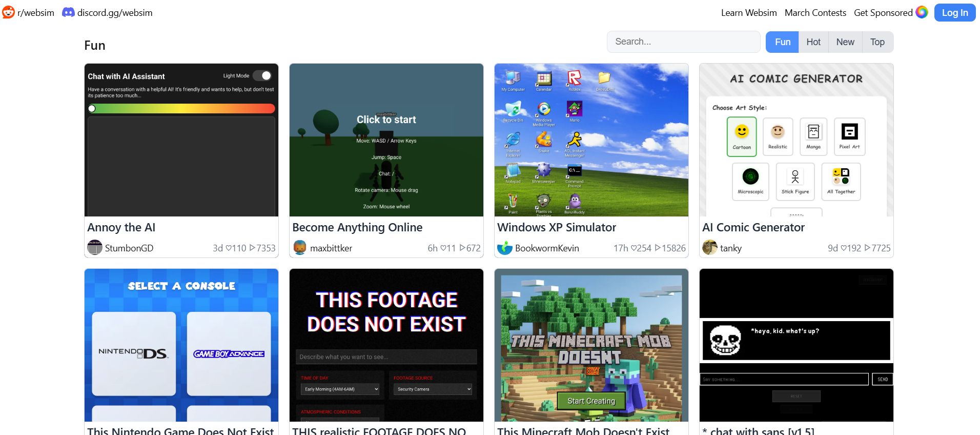This screenshot has height=435, width=980.
Task: Switch to the New tab
Action: point(845,42)
